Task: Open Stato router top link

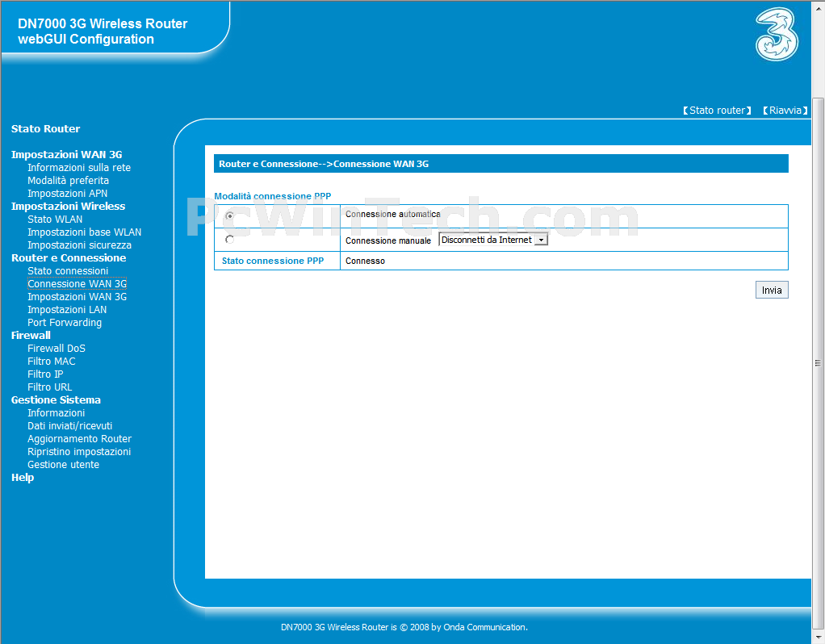Action: tap(717, 111)
